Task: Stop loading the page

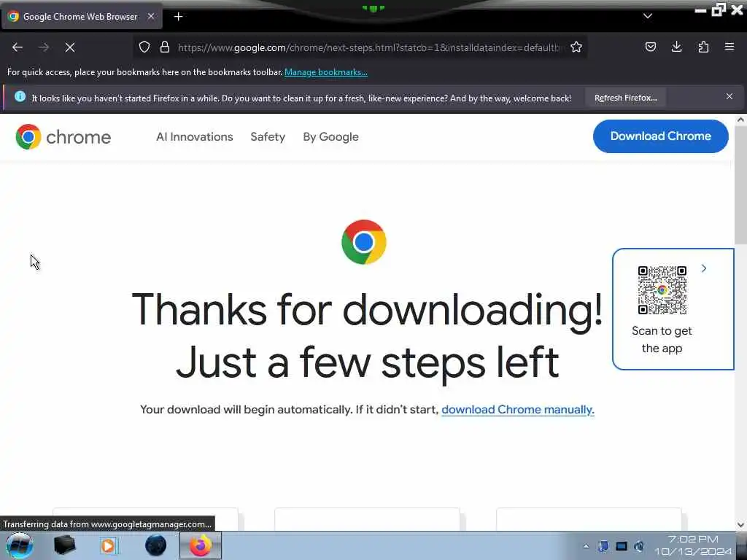Action: click(69, 47)
